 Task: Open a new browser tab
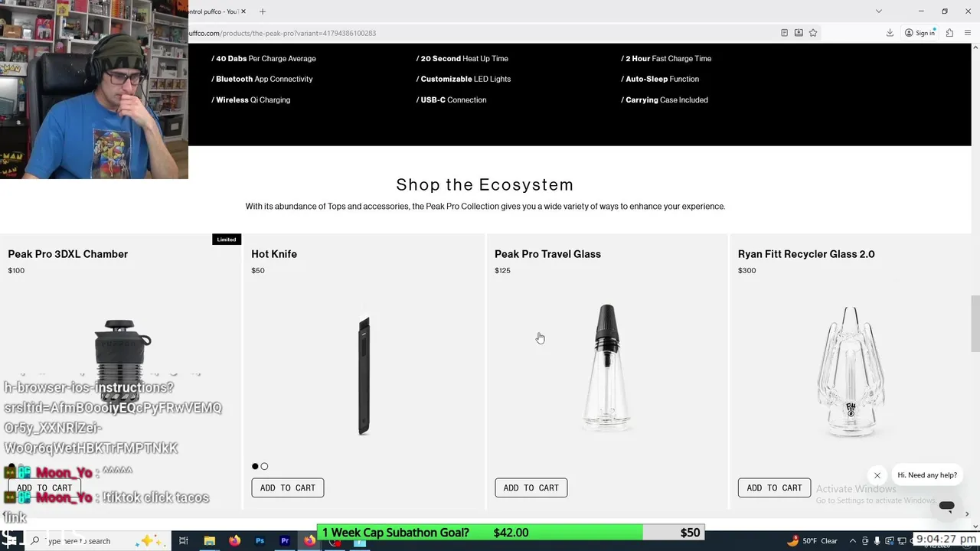tap(263, 11)
